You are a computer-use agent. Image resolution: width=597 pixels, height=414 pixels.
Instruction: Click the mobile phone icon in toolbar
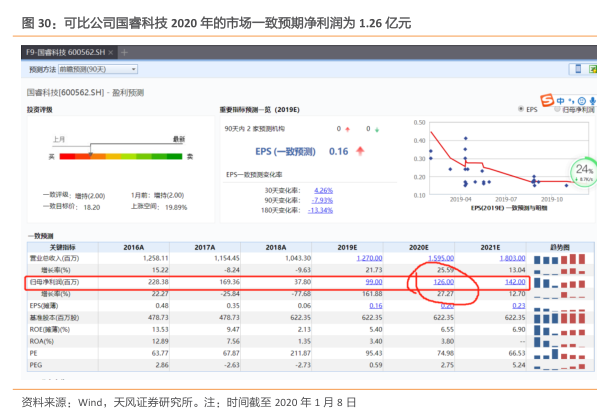[x=578, y=69]
